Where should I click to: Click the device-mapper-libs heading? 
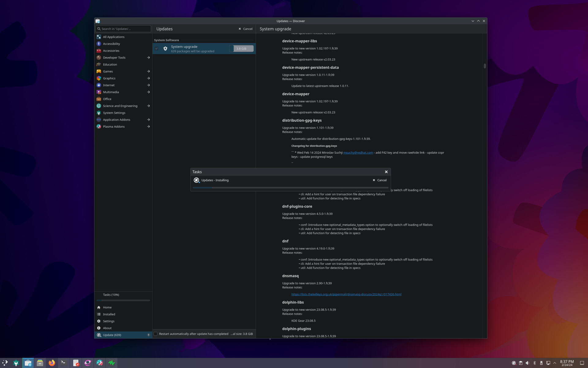(300, 41)
